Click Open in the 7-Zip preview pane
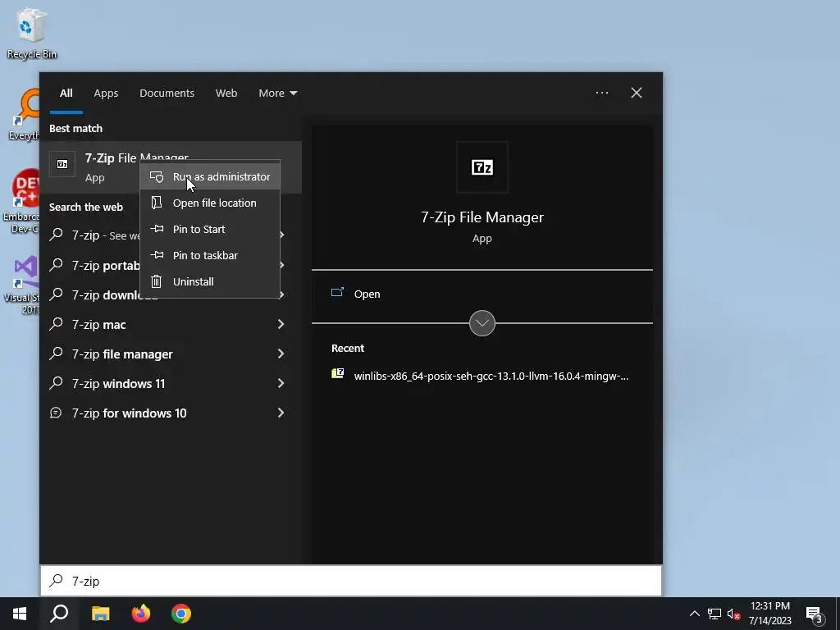 (367, 294)
